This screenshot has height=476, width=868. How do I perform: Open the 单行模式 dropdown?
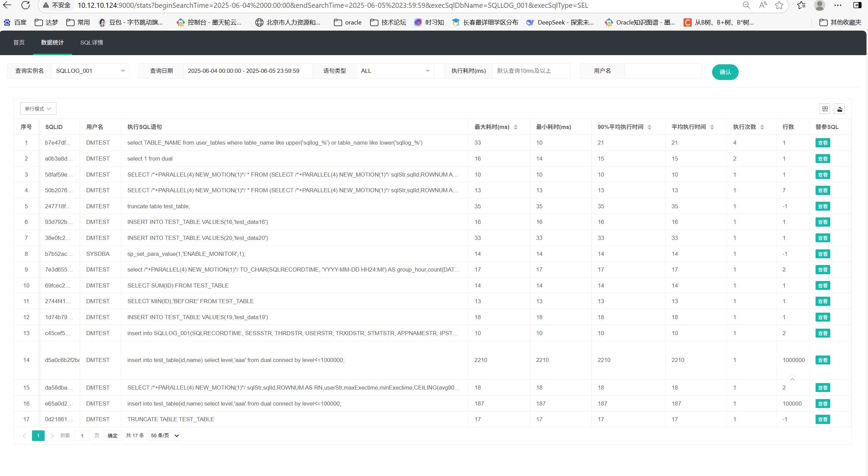point(38,109)
